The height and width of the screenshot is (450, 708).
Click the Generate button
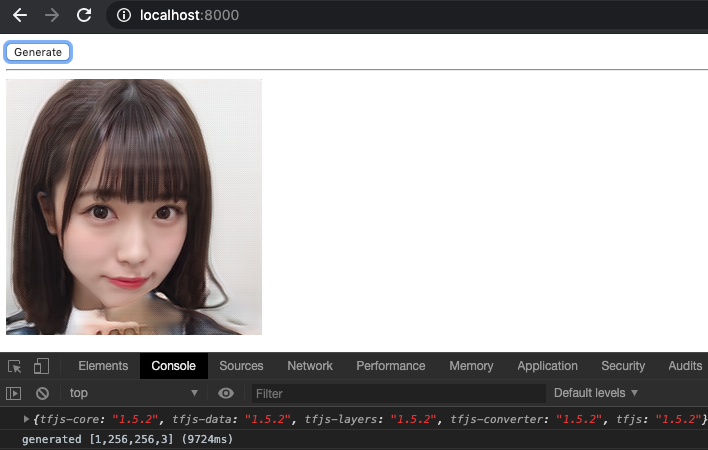[x=38, y=52]
